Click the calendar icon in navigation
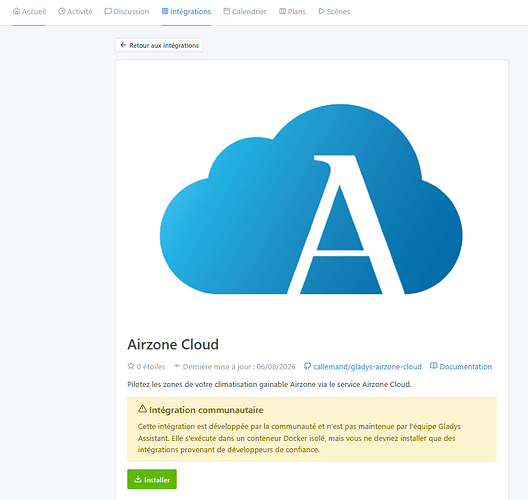The image size is (528, 500). [227, 11]
